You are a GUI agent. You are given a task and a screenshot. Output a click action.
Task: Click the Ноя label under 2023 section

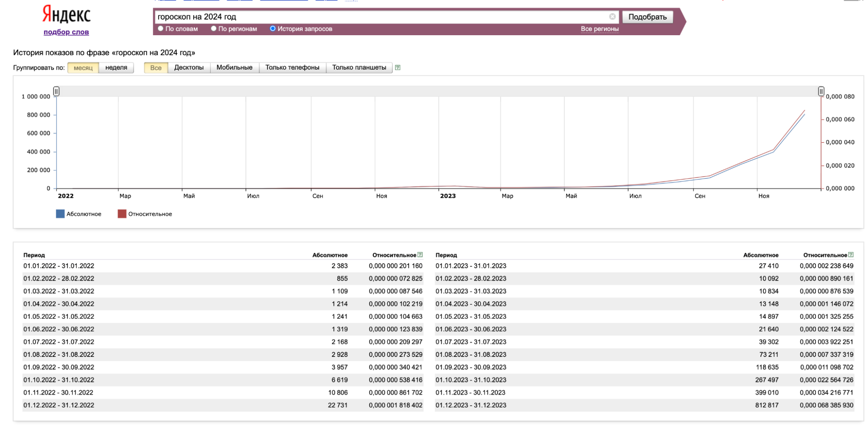pos(764,196)
